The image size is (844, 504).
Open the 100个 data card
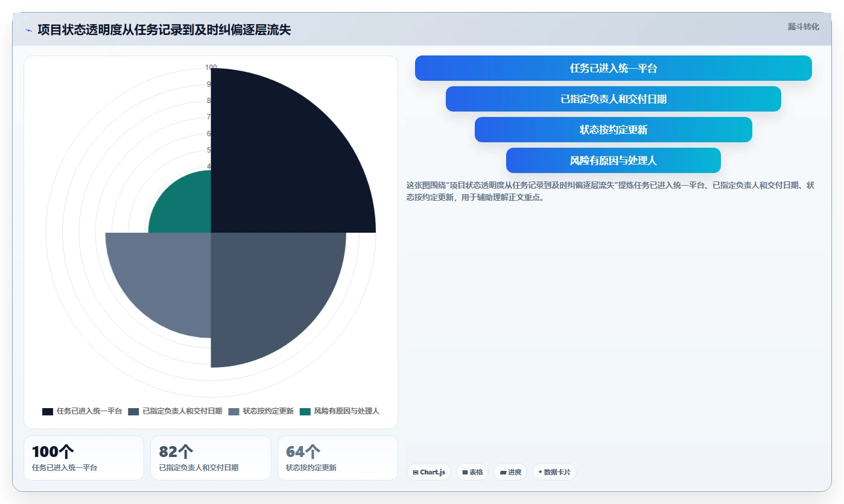tap(84, 458)
